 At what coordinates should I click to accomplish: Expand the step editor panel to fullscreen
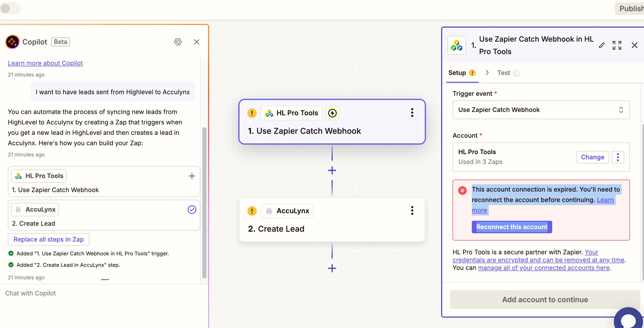tap(617, 45)
